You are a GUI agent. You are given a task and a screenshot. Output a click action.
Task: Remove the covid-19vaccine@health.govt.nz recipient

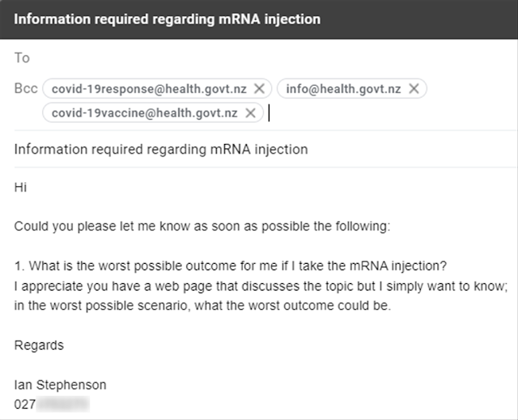[x=250, y=113]
